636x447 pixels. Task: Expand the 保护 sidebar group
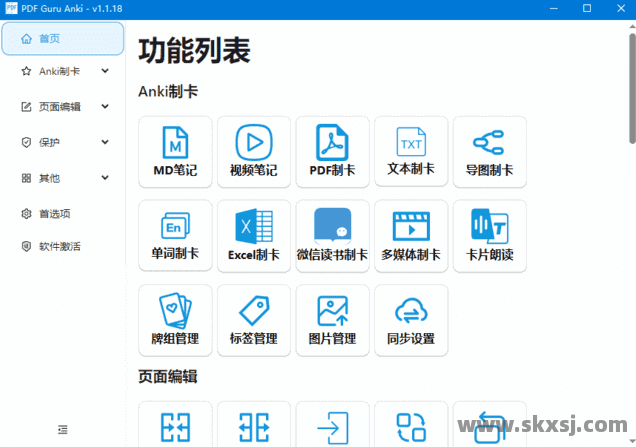tap(64, 142)
